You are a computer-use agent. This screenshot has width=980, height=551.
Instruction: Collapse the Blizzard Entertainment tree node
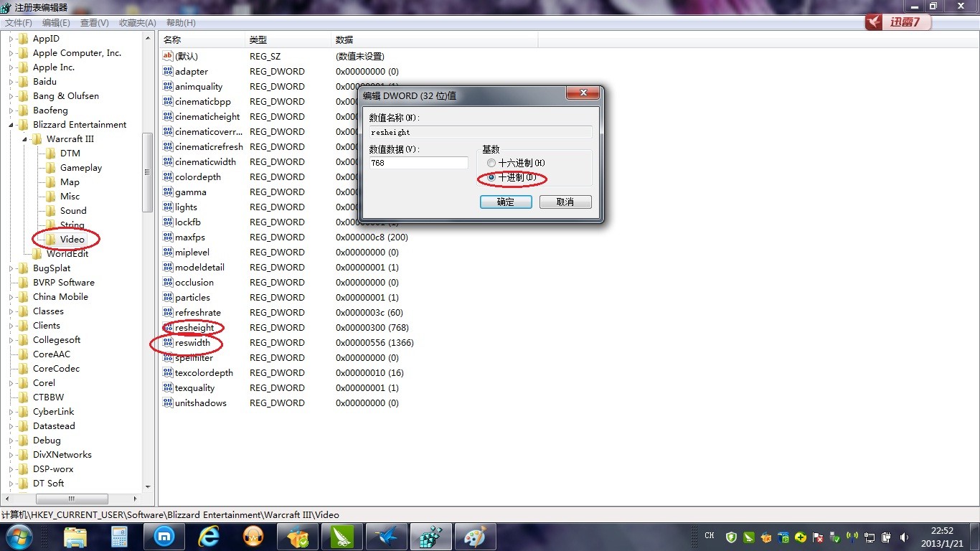point(11,125)
